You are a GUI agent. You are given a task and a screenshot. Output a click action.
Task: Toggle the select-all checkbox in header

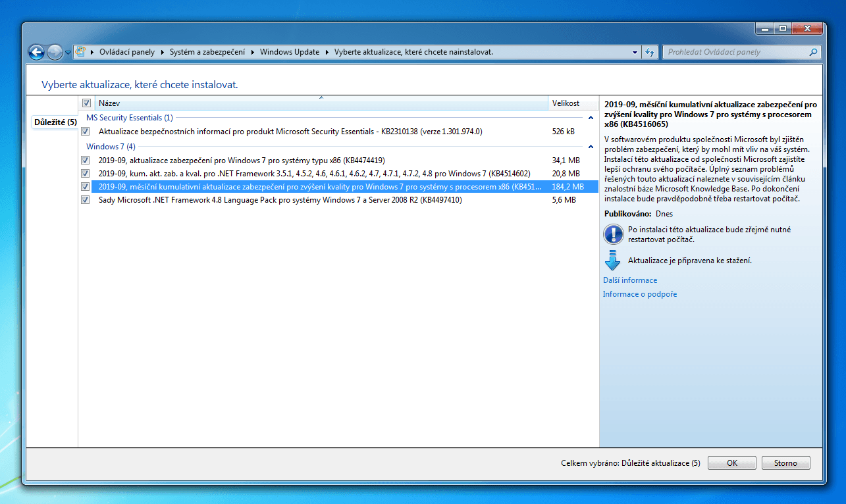pos(86,103)
